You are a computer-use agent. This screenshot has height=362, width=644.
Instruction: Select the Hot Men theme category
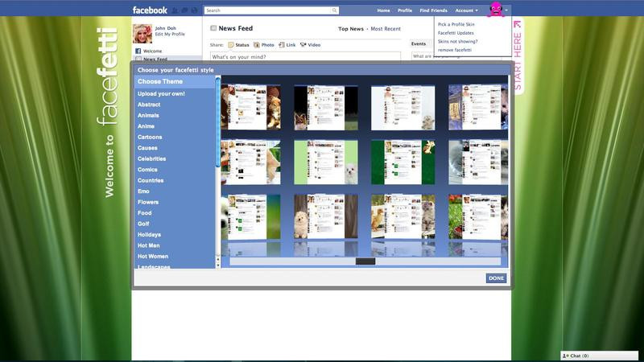(x=148, y=245)
